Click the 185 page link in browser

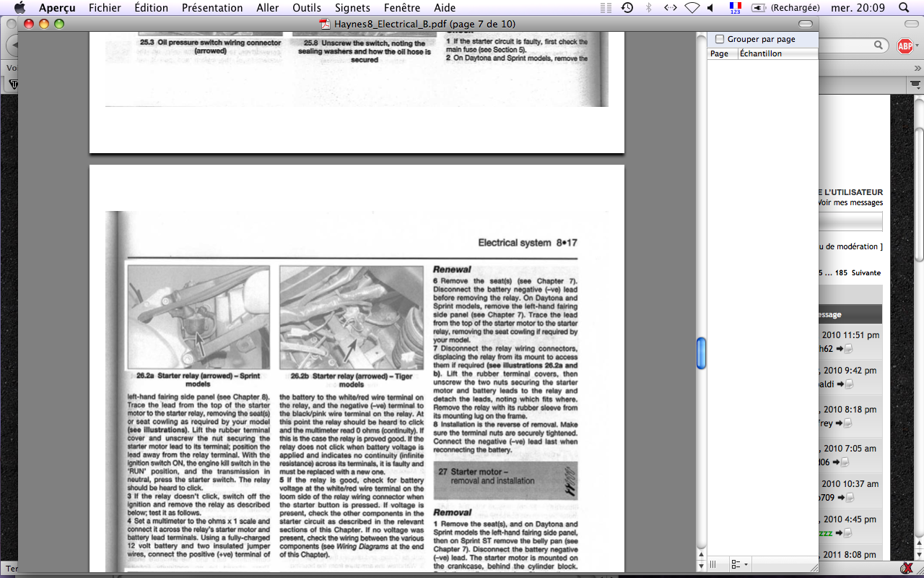point(840,273)
